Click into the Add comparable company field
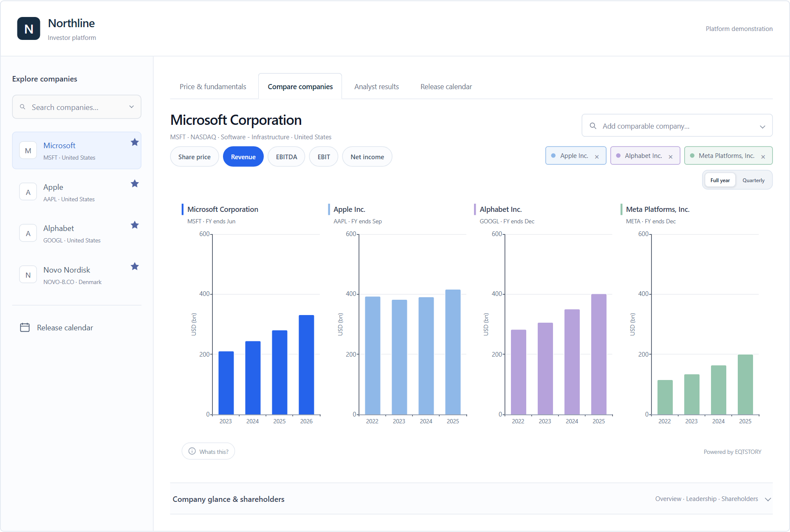790x532 pixels. tap(677, 126)
